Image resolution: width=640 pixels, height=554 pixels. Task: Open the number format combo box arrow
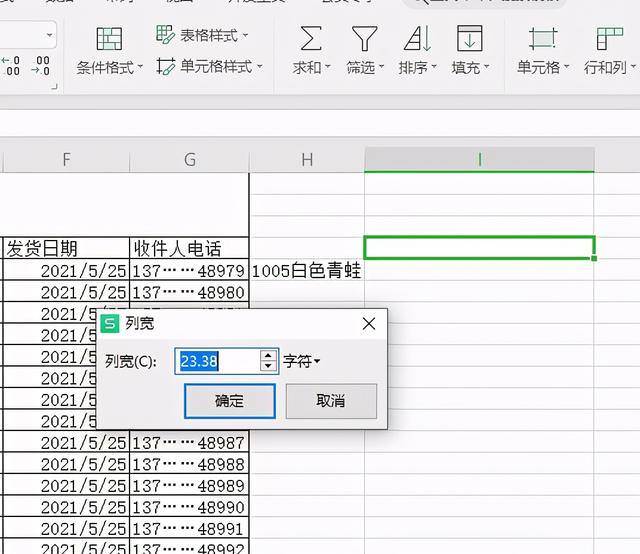49,35
